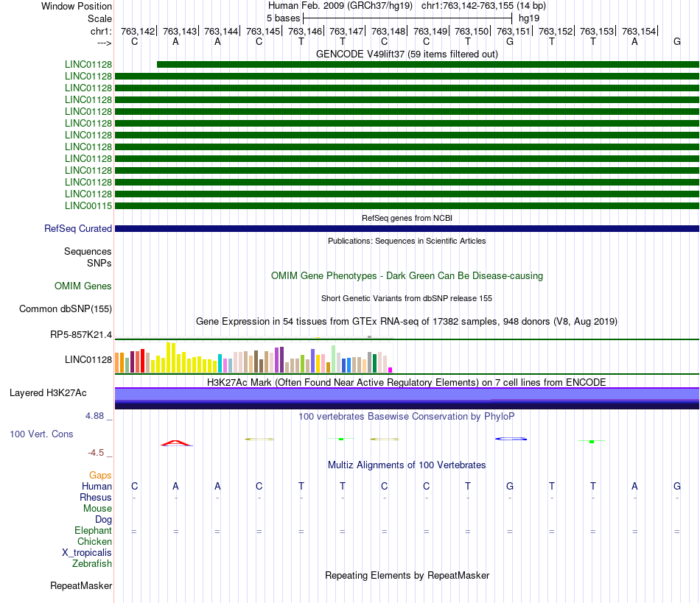Image resolution: width=700 pixels, height=603 pixels.
Task: Click the Elephant alignment row label
Action: [93, 530]
